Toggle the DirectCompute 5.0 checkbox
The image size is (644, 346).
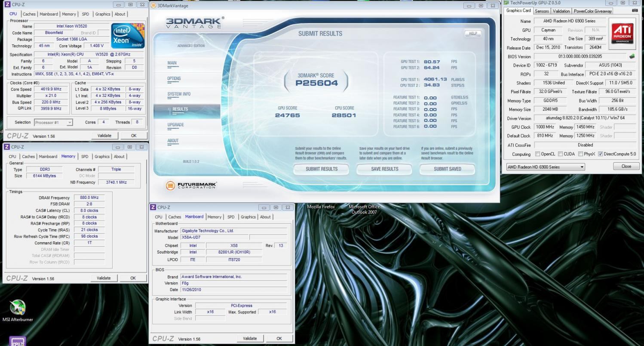point(600,154)
